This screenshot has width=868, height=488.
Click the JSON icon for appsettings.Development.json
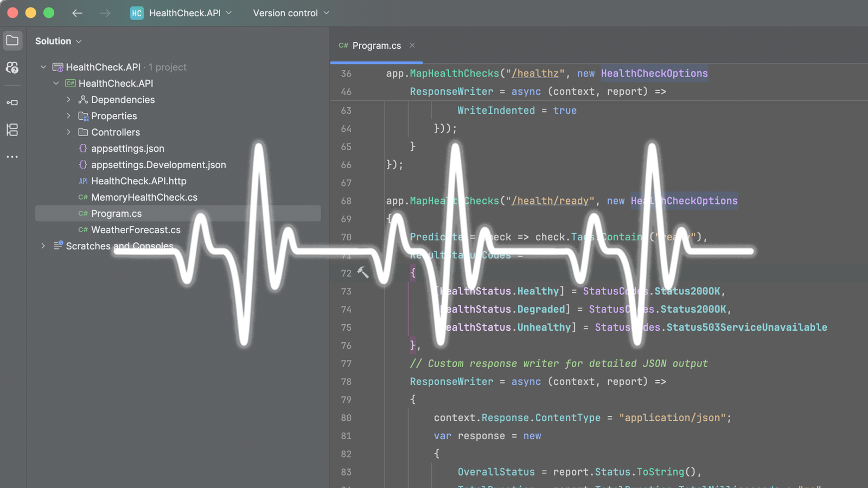point(83,165)
